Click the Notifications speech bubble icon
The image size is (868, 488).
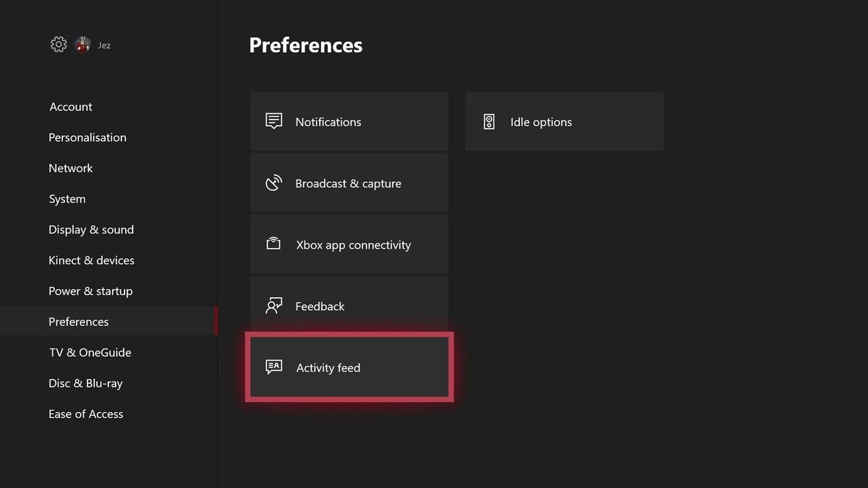pos(273,121)
